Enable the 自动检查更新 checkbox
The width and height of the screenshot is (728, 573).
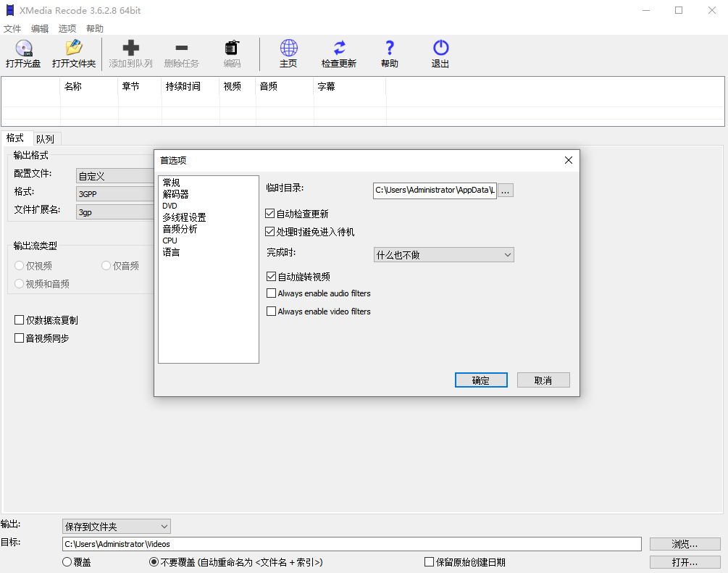272,213
